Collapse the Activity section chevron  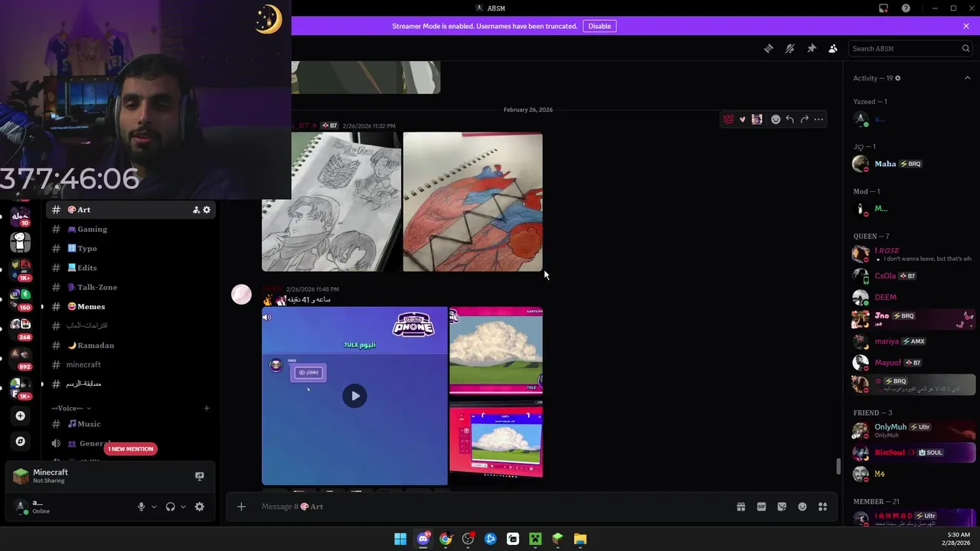(967, 78)
